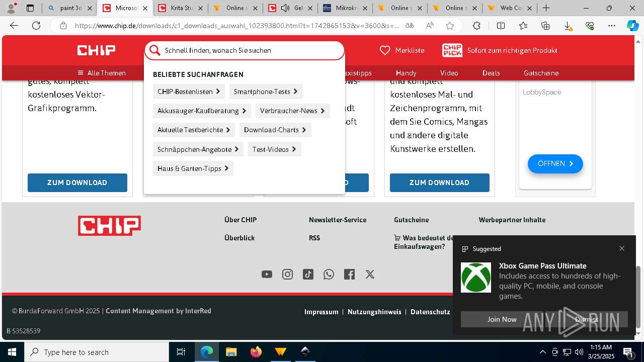
Task: Click the browser address bar URL
Action: (x=236, y=26)
